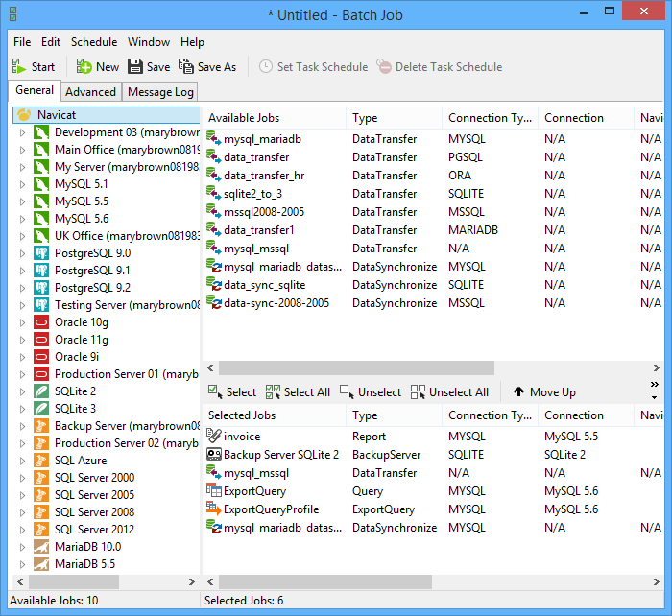The height and width of the screenshot is (616, 672).
Task: Switch to the Message Log tab
Action: coord(160,92)
